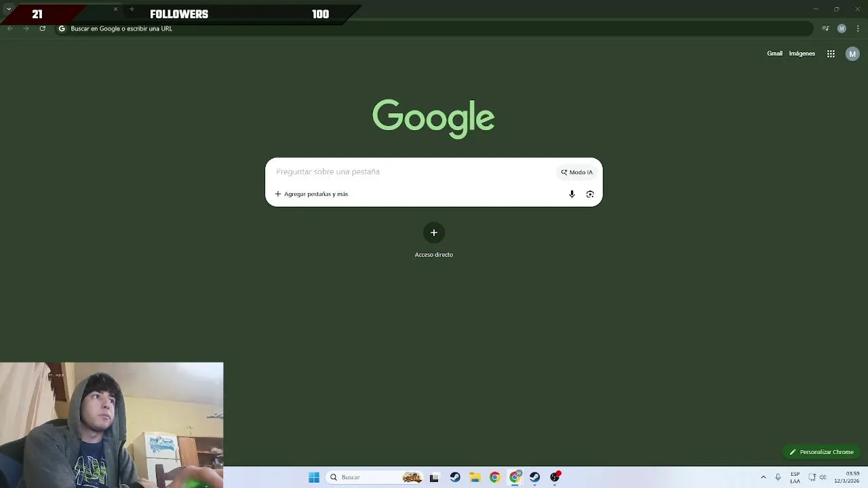The width and height of the screenshot is (868, 488).
Task: Open Task View on the taskbar
Action: coord(434,477)
